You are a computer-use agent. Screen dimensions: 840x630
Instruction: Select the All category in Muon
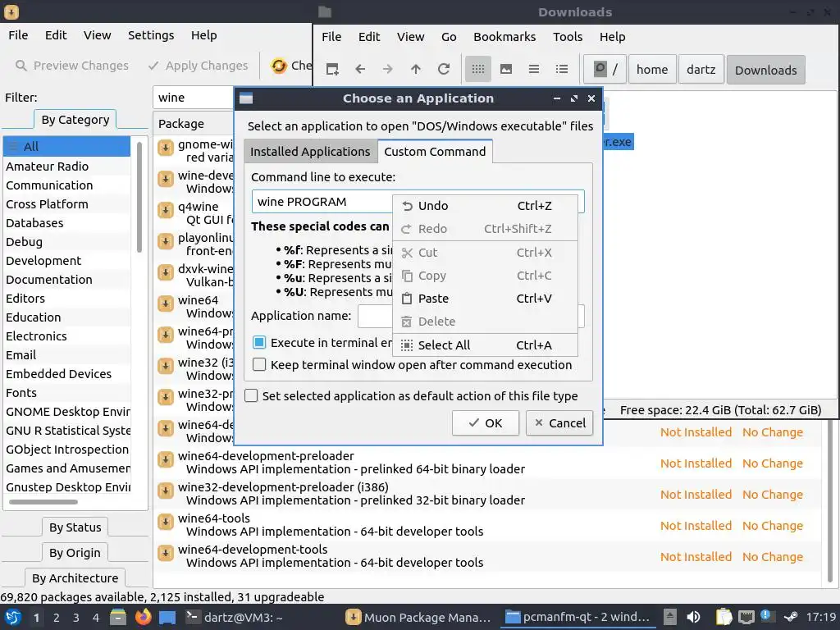point(67,146)
